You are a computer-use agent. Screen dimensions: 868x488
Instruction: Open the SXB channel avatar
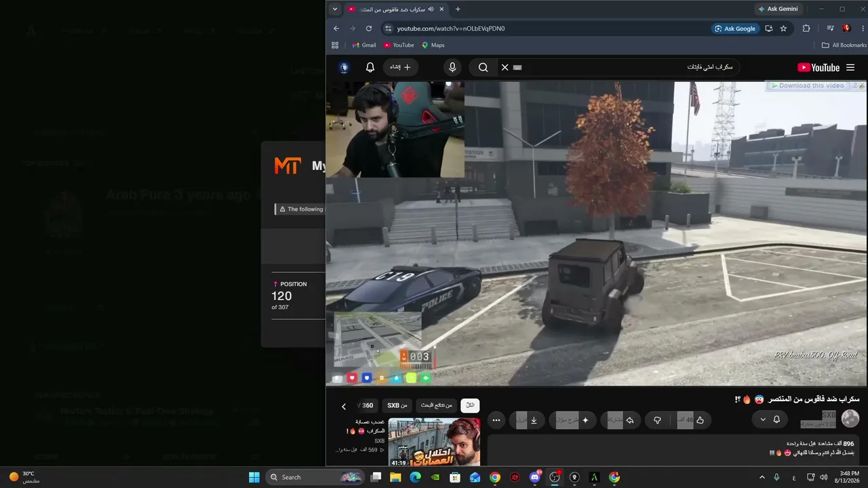(x=850, y=419)
